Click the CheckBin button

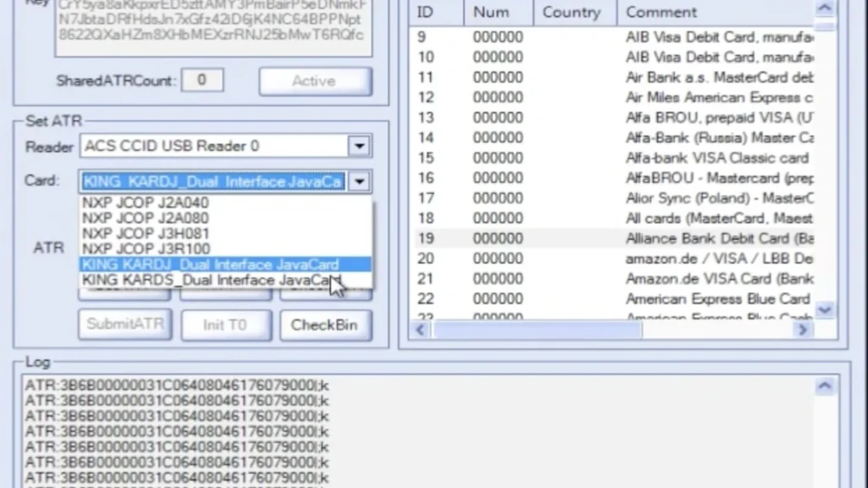[x=325, y=324]
